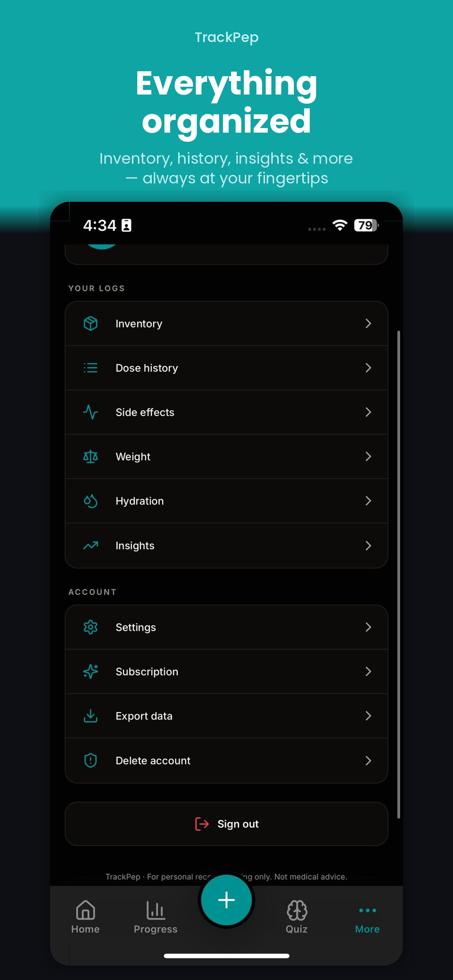Switch to the Progress tab
The image size is (453, 980).
pyautogui.click(x=156, y=917)
